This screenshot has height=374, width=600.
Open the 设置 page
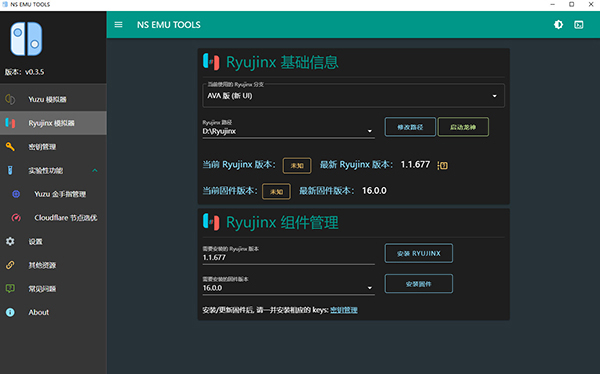[53, 241]
